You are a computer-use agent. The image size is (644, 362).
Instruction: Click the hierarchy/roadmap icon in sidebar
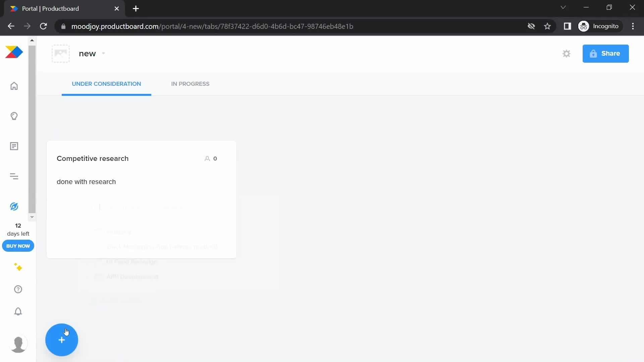pyautogui.click(x=14, y=176)
